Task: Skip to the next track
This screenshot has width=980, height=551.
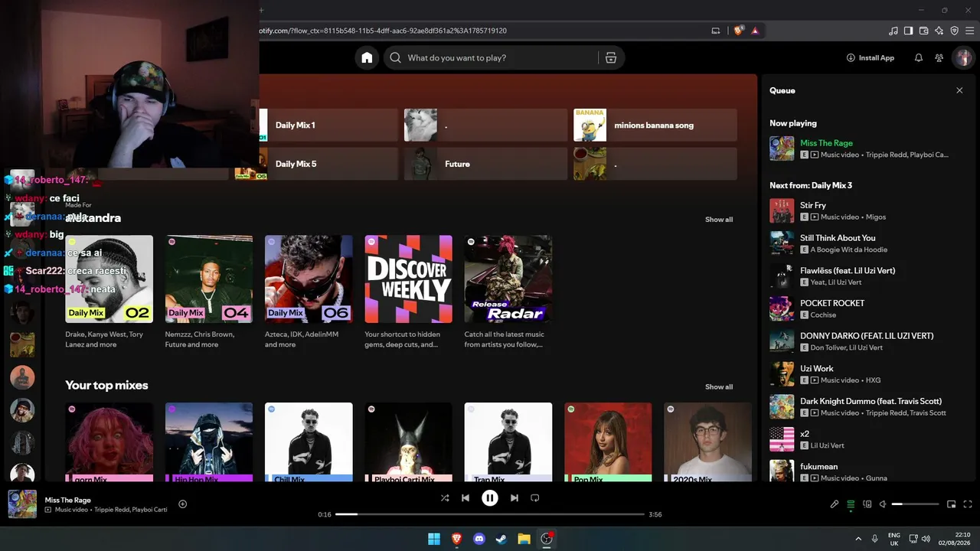Action: point(514,497)
